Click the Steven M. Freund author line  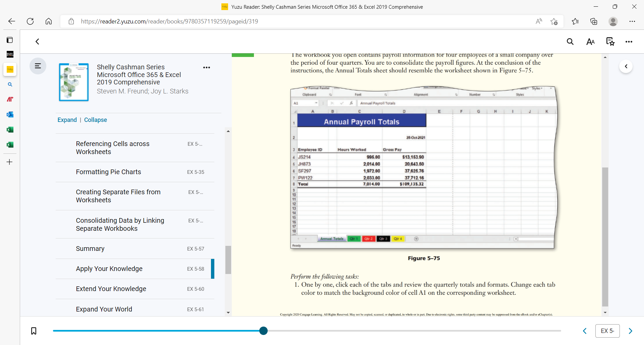click(x=143, y=91)
